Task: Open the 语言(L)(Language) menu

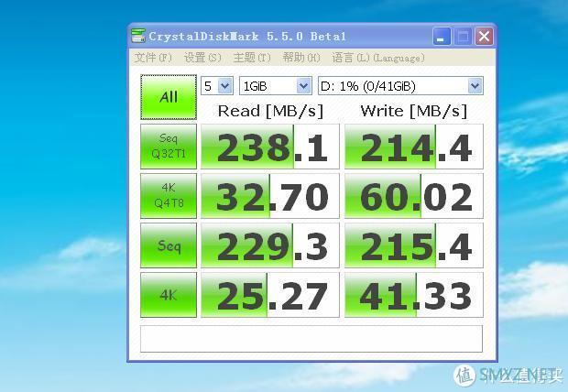Action: coord(378,58)
